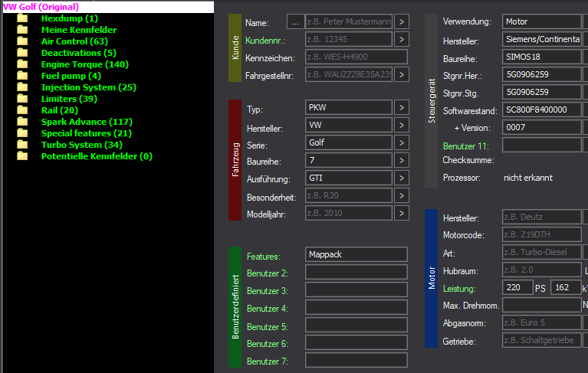The height and width of the screenshot is (373, 588).
Task: Click the Typ field containing PKW
Action: [349, 107]
